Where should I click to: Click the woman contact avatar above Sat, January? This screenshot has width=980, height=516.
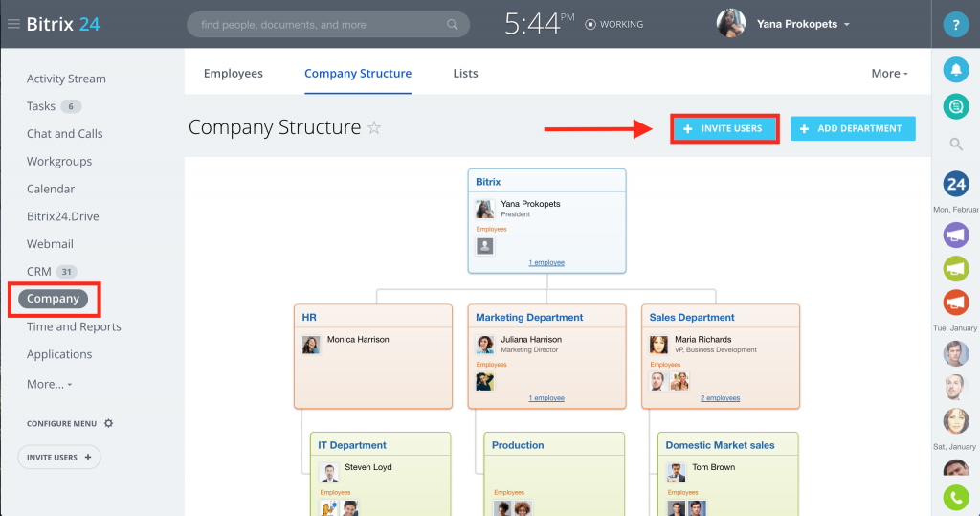click(x=956, y=420)
